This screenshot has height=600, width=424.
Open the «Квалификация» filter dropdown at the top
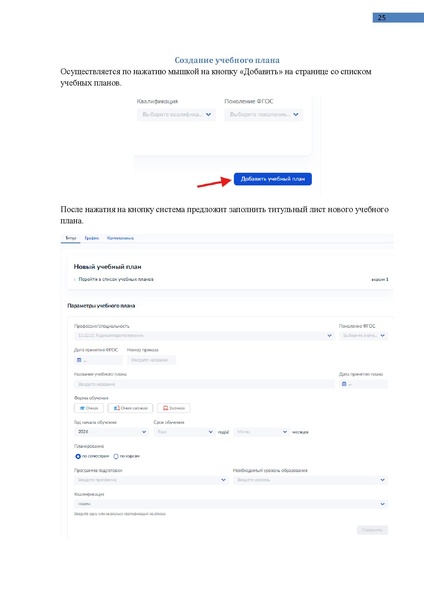[x=176, y=114]
